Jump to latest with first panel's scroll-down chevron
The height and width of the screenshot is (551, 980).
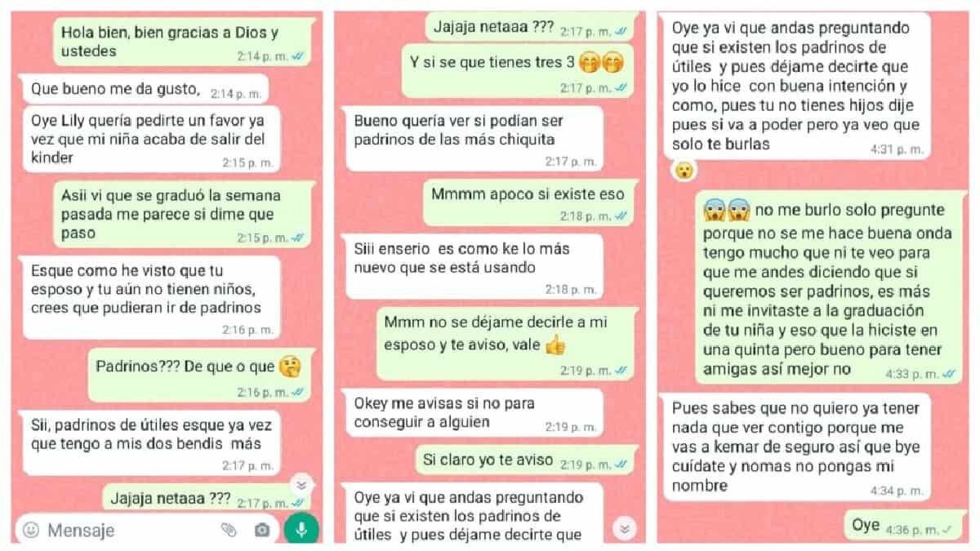tap(301, 485)
